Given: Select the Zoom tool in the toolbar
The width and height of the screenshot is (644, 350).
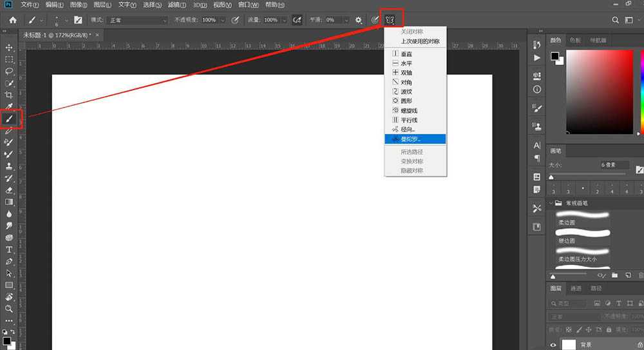Looking at the screenshot, I should point(10,309).
